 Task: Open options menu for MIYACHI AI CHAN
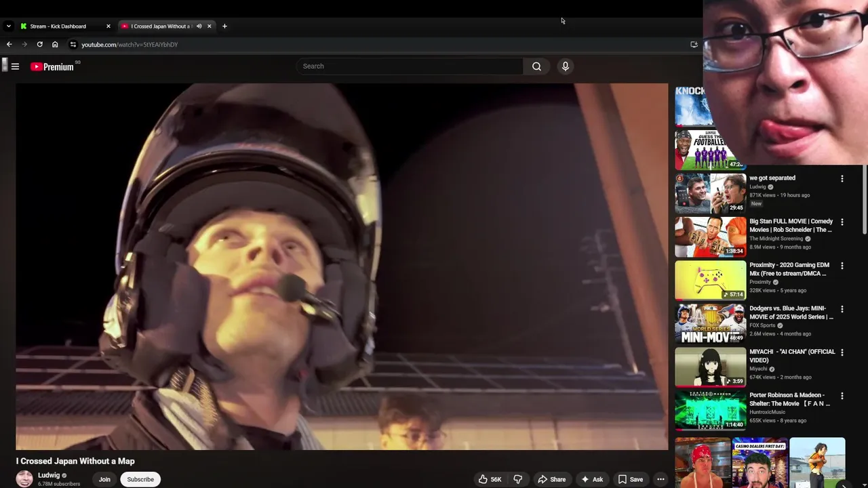point(842,352)
